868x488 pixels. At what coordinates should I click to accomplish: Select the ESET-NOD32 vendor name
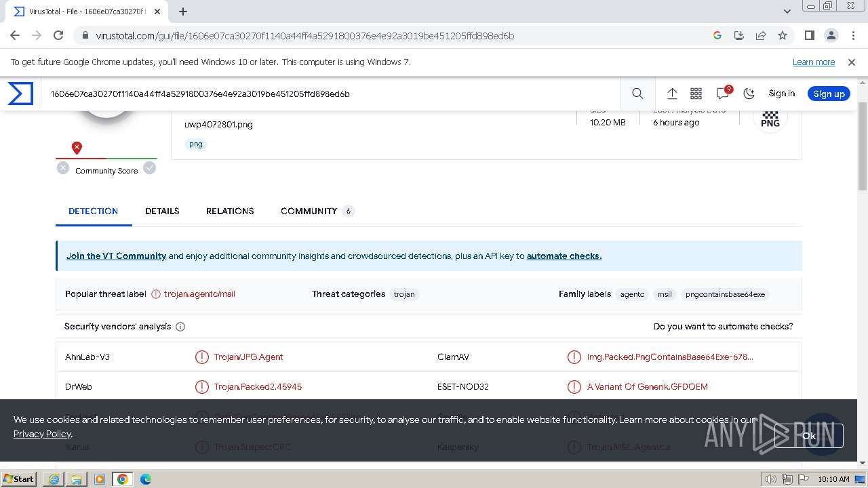[463, 387]
